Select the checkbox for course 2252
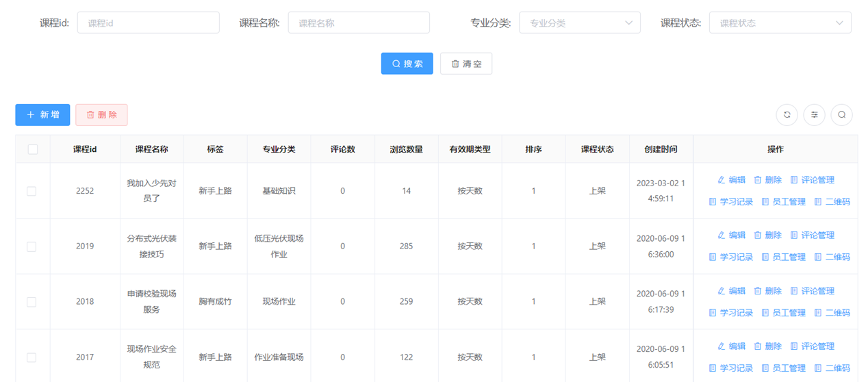 click(31, 191)
